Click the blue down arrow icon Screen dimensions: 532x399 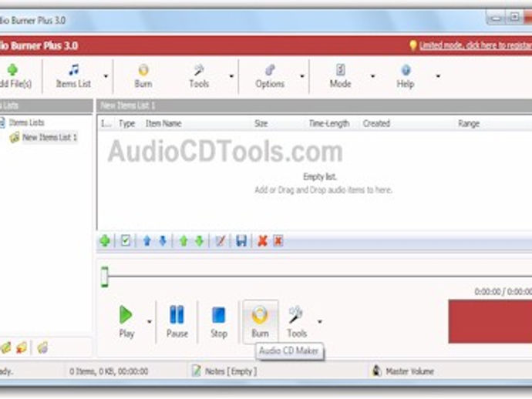(x=163, y=241)
